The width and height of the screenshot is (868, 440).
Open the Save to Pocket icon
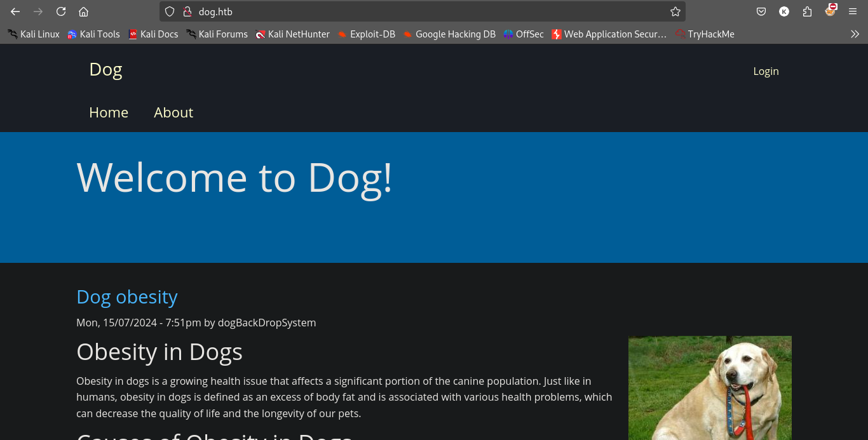click(761, 11)
